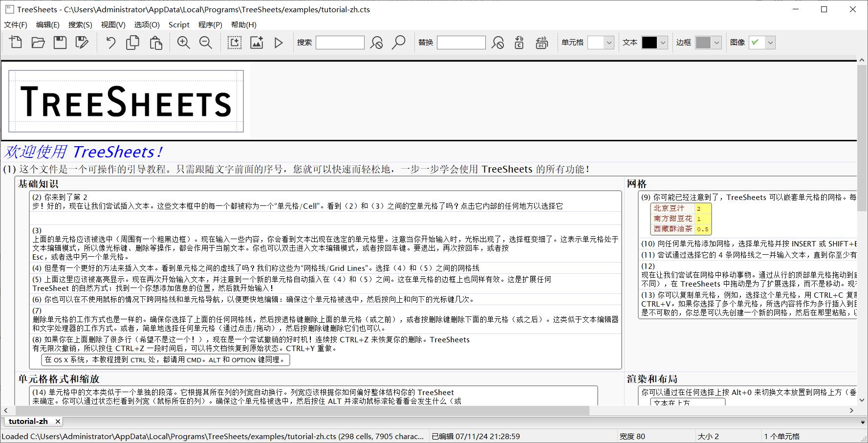
Task: Clear the replace field icon
Action: point(498,43)
